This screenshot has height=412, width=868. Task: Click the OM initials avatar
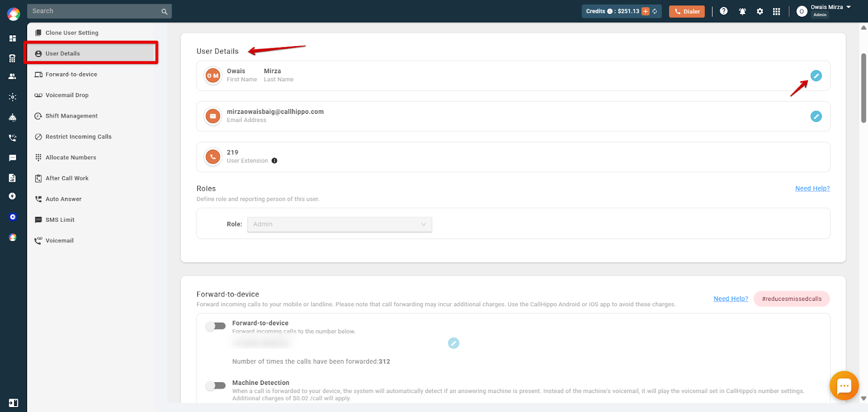pyautogui.click(x=213, y=76)
